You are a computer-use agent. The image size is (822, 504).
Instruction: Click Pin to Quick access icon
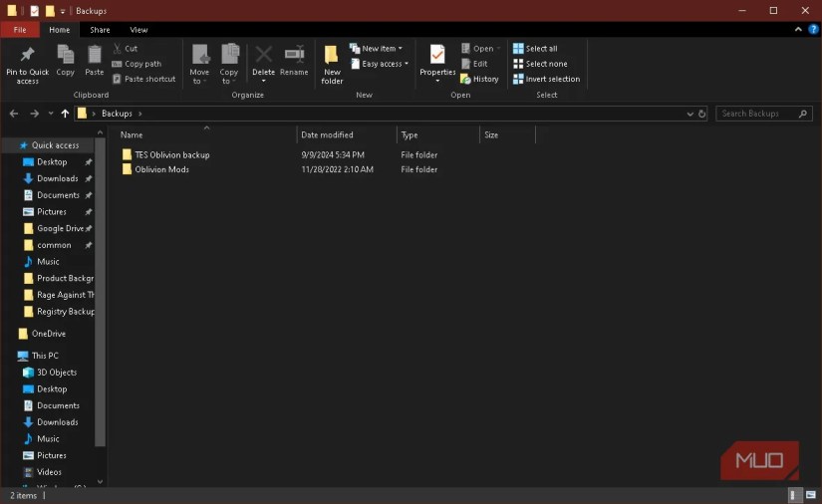(x=27, y=55)
